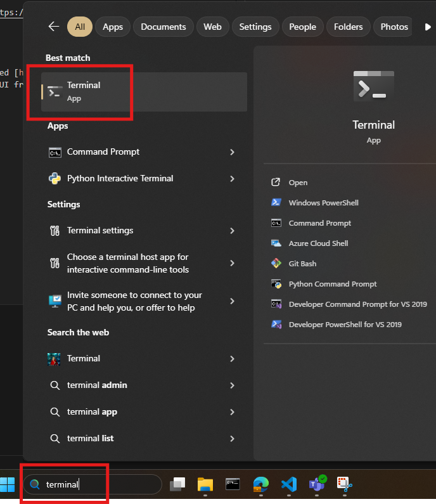Launch Git Bash profile
436x504 pixels.
[x=302, y=264]
